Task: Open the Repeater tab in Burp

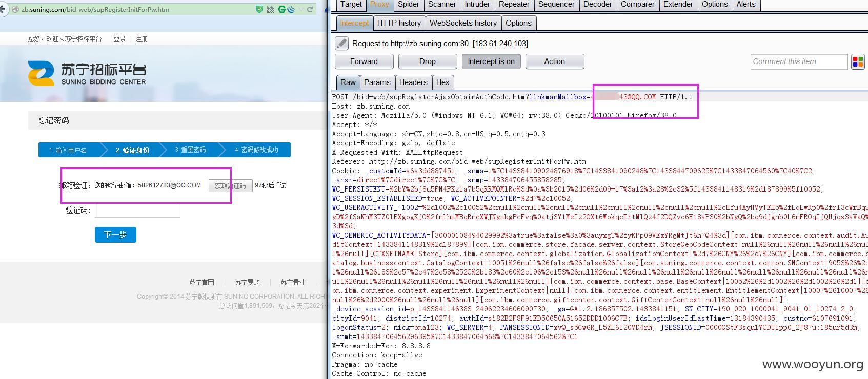Action: [x=514, y=5]
